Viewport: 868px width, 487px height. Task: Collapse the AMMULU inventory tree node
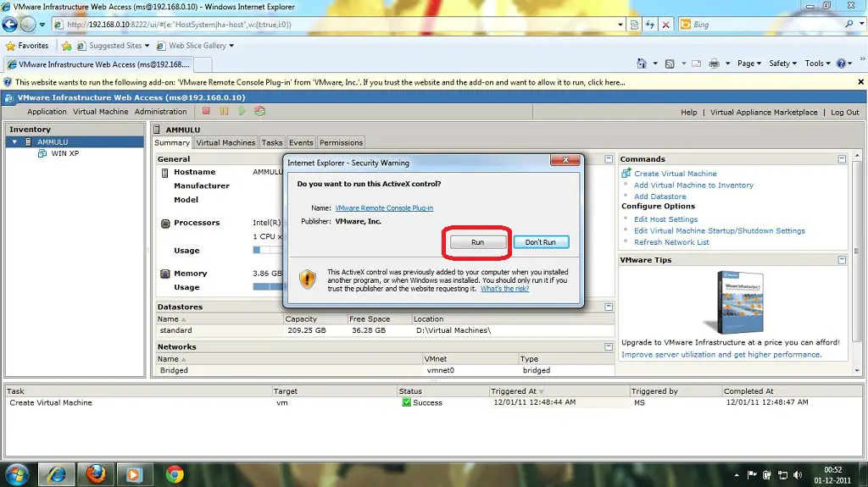pos(15,142)
